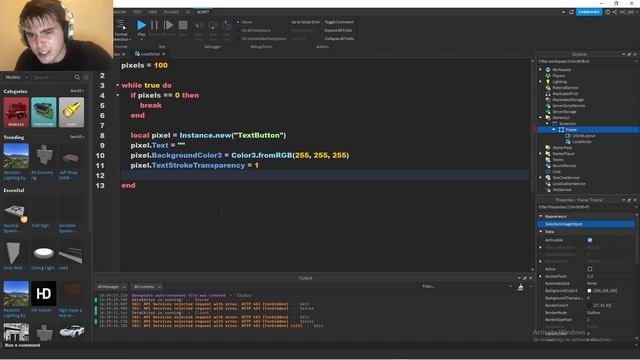Image resolution: width=640 pixels, height=360 pixels.
Task: Click the Step Over debugger icon
Action: 212,26
